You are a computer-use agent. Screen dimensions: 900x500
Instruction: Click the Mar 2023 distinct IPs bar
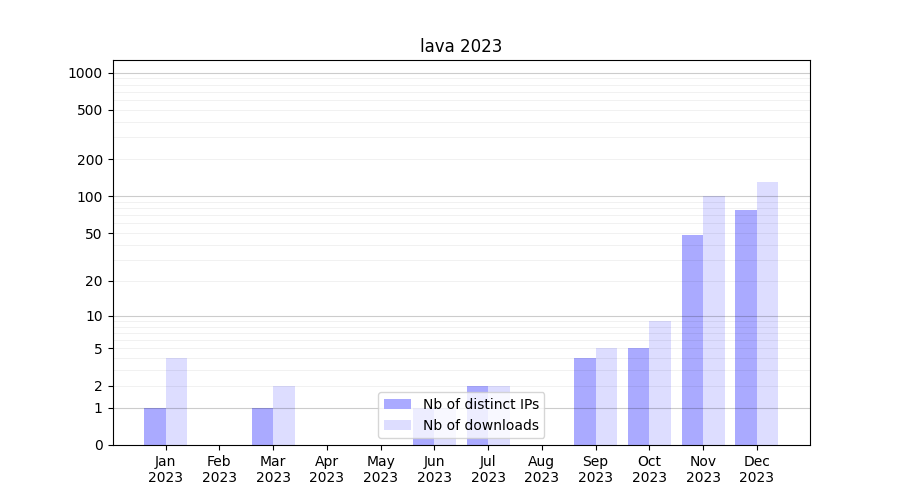(262, 426)
